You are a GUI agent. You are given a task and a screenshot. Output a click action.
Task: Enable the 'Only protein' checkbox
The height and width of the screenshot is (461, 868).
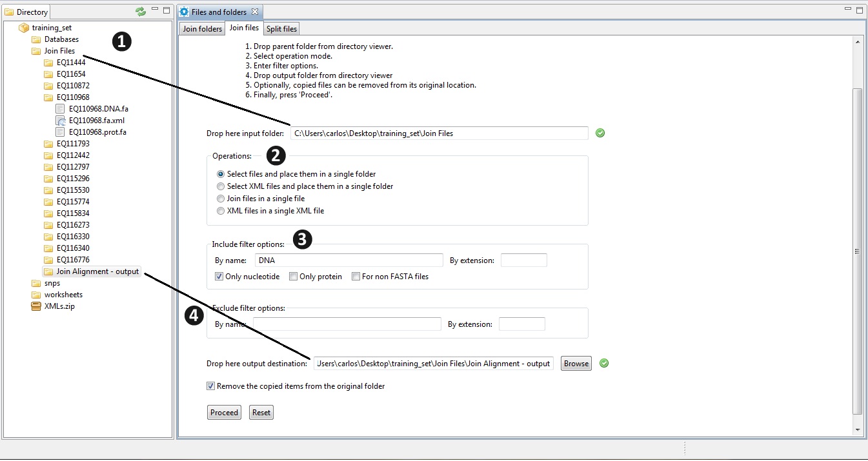point(293,277)
